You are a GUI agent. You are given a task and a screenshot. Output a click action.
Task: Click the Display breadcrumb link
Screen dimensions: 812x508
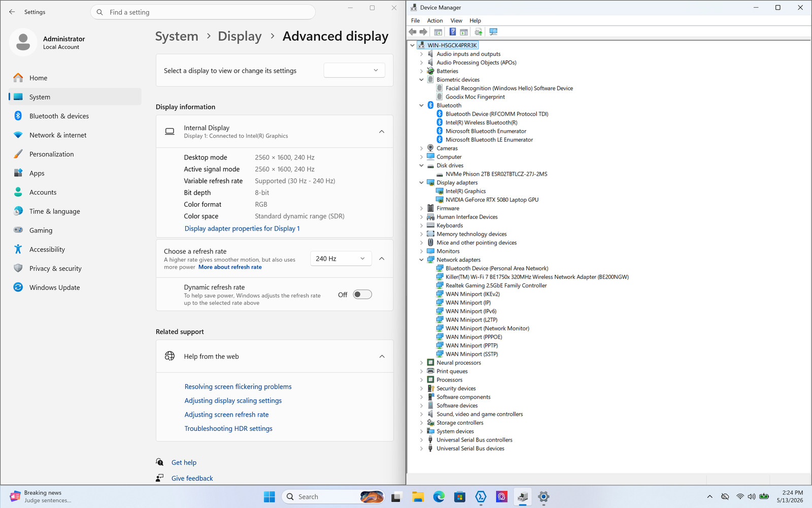240,37
